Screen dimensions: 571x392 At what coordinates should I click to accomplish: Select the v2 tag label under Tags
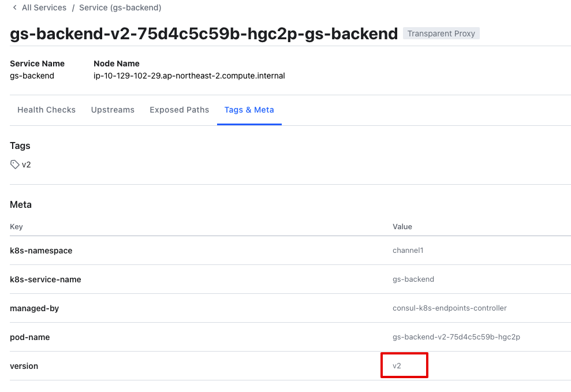[27, 165]
